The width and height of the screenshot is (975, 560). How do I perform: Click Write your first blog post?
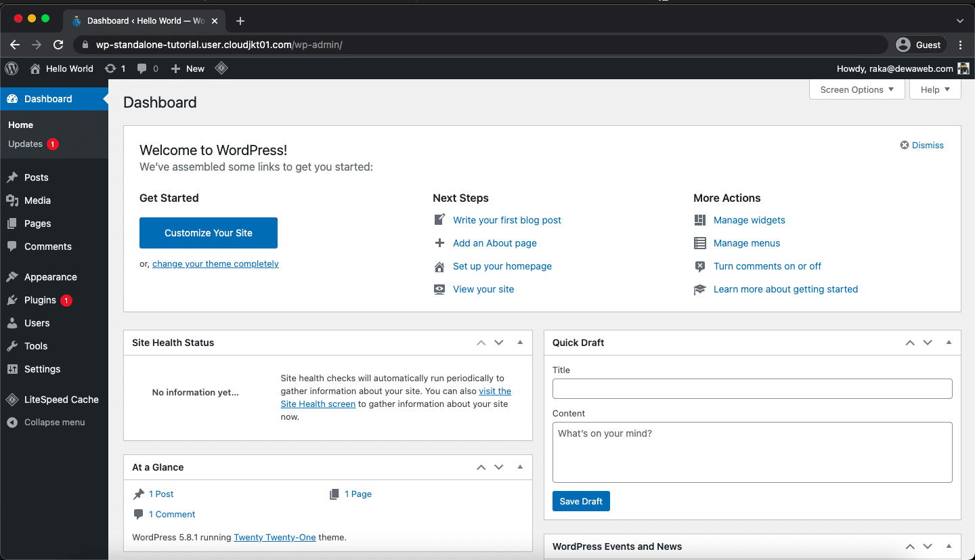(x=507, y=220)
